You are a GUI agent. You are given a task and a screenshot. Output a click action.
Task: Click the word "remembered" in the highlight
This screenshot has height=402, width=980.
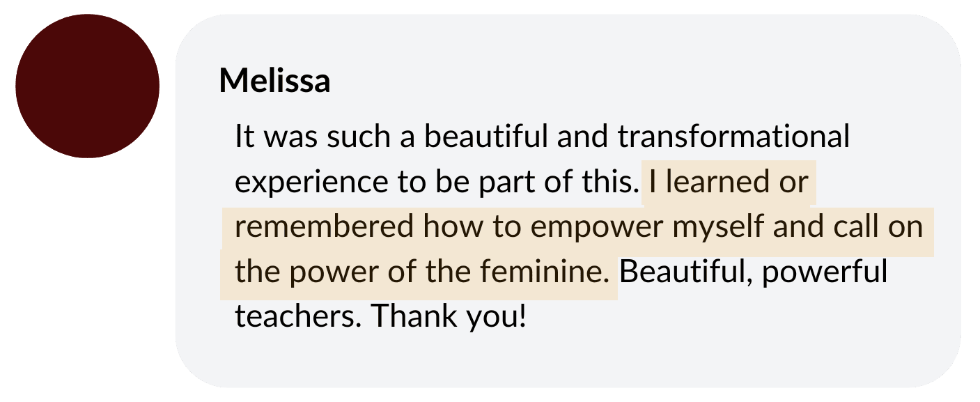point(325,227)
